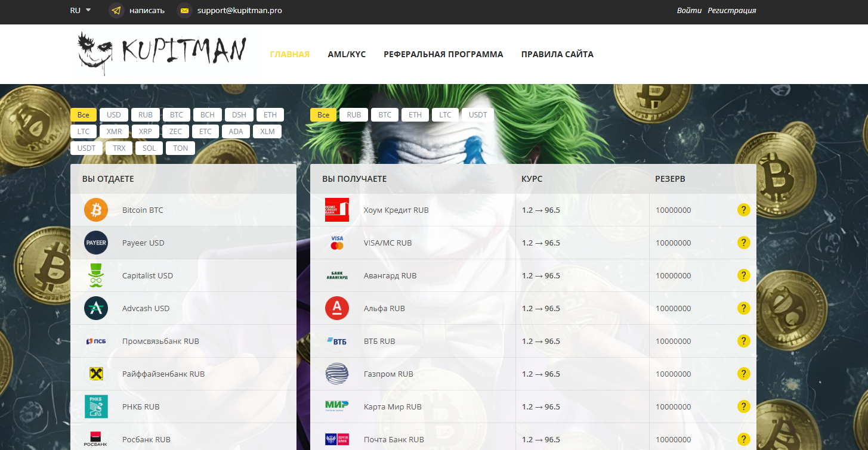Click the написать Telegram link
Image resolution: width=868 pixels, height=450 pixels.
click(x=147, y=10)
